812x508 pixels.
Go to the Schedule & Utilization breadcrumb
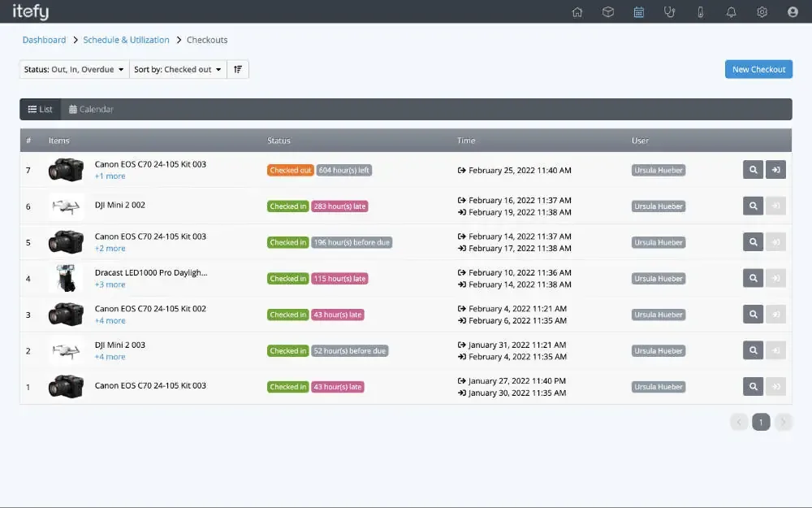[126, 39]
